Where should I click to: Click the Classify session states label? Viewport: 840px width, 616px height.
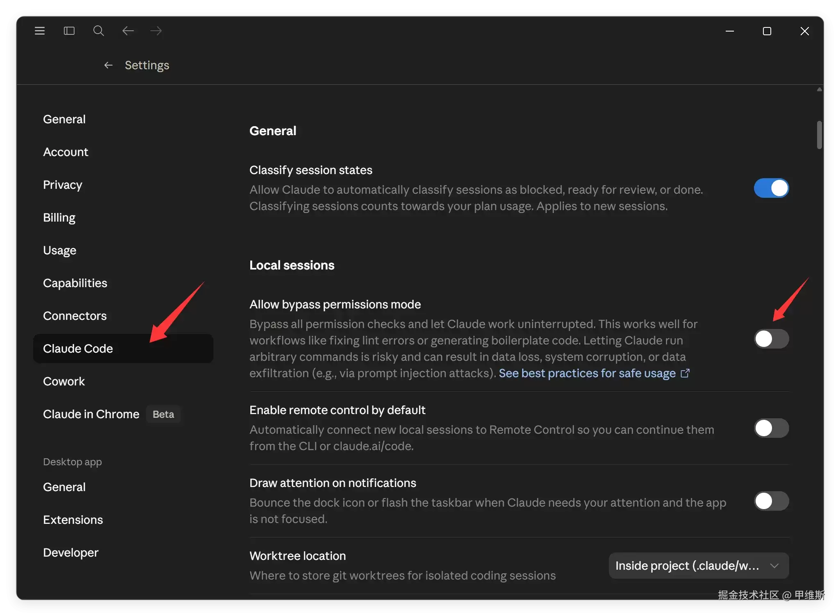point(311,170)
